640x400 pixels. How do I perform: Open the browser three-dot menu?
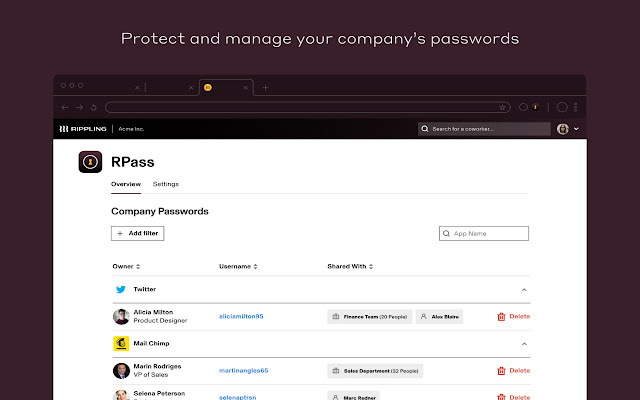(576, 107)
